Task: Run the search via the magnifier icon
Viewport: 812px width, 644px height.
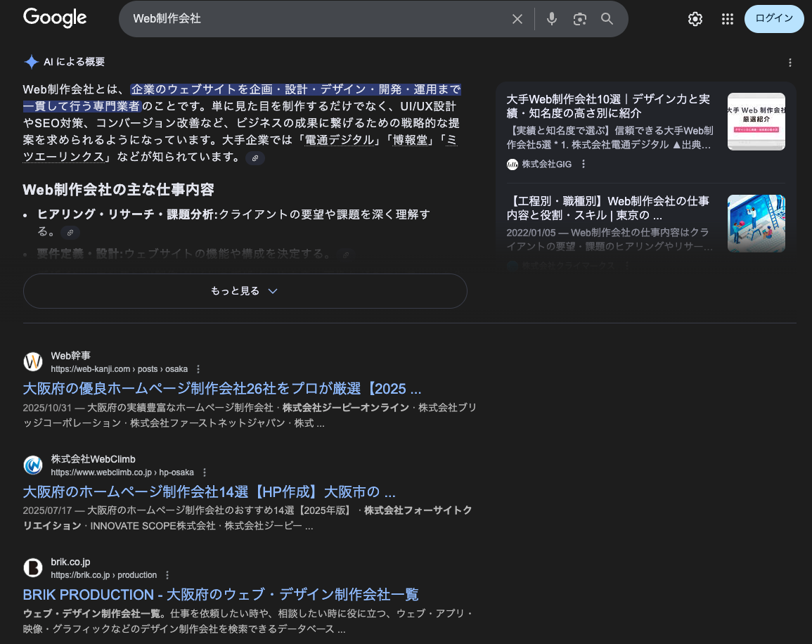Action: [x=606, y=19]
